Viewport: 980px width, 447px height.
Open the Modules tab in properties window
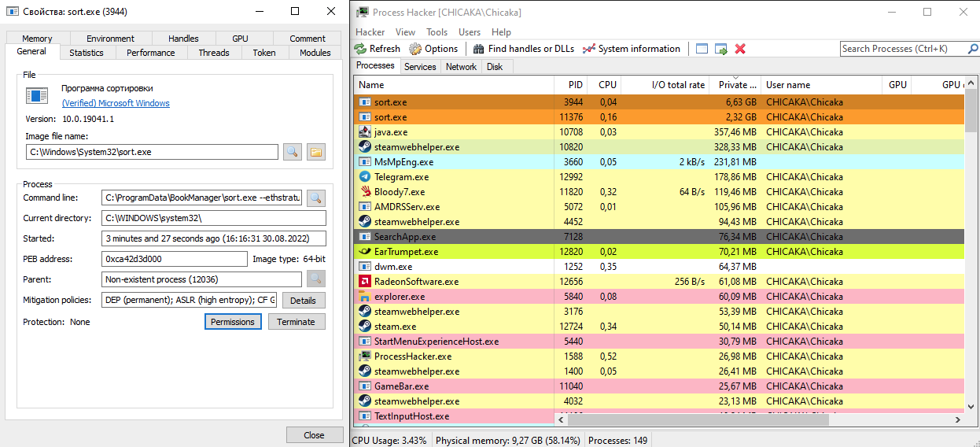click(315, 53)
